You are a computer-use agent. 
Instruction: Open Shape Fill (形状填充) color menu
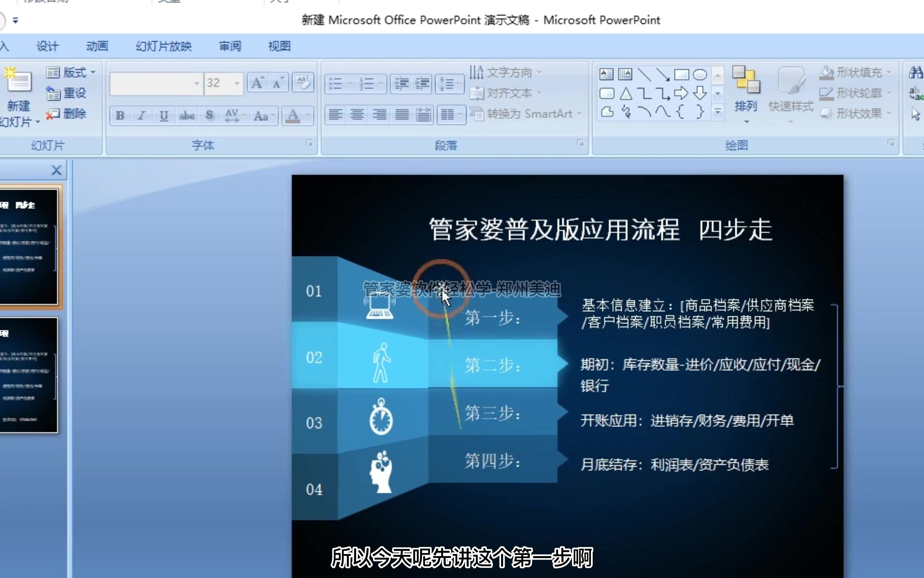tap(855, 72)
